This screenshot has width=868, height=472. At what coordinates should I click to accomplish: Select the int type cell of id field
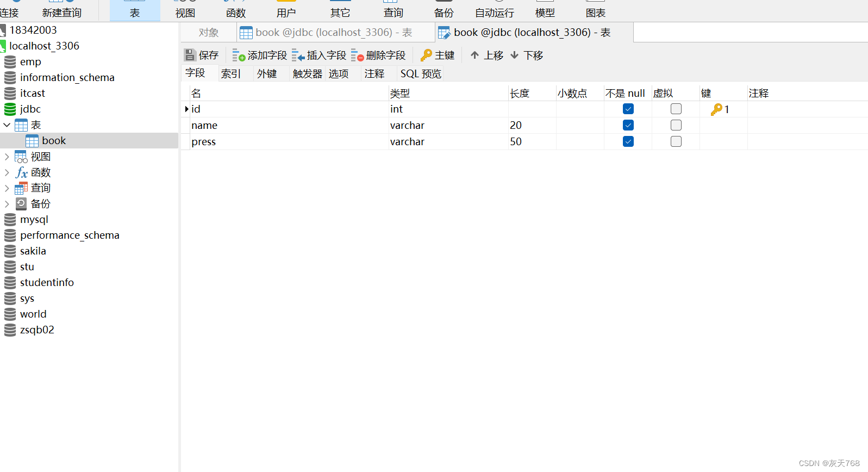[448, 109]
